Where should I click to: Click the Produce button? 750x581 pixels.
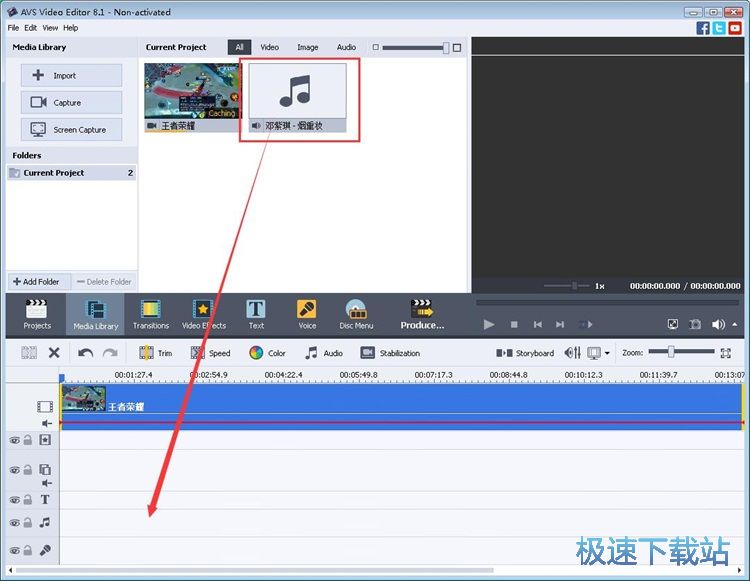(x=422, y=315)
